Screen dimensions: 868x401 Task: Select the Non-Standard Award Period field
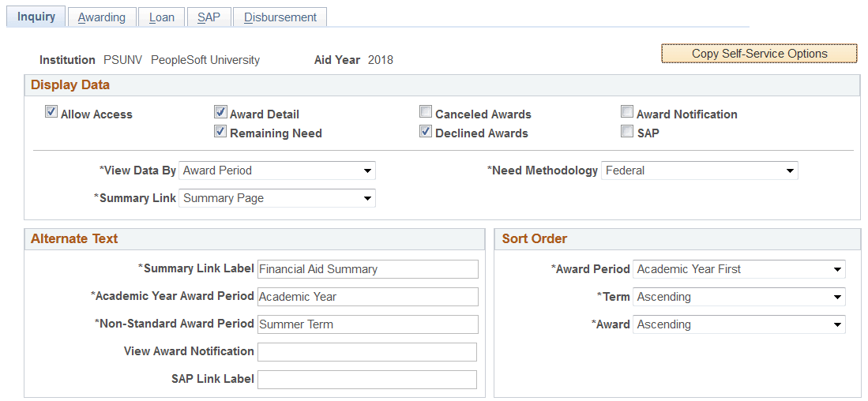click(x=368, y=324)
